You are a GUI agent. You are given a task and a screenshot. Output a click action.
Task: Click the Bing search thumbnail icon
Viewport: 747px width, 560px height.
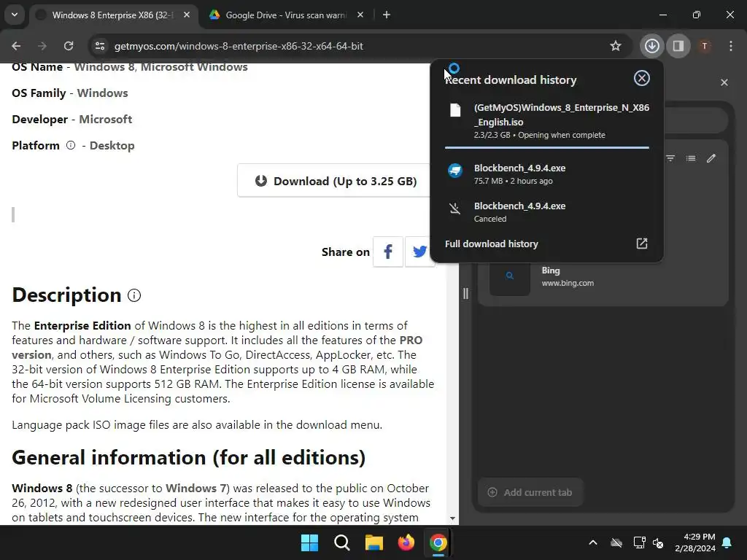[x=510, y=276]
